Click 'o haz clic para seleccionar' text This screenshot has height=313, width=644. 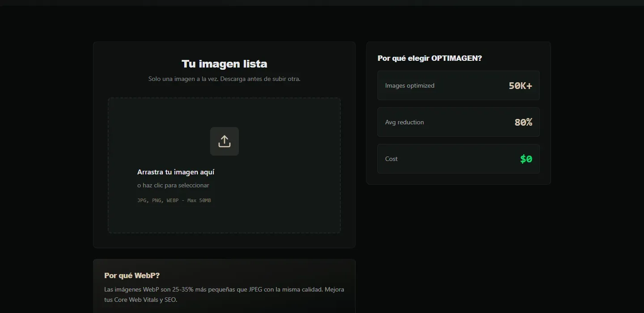173,185
